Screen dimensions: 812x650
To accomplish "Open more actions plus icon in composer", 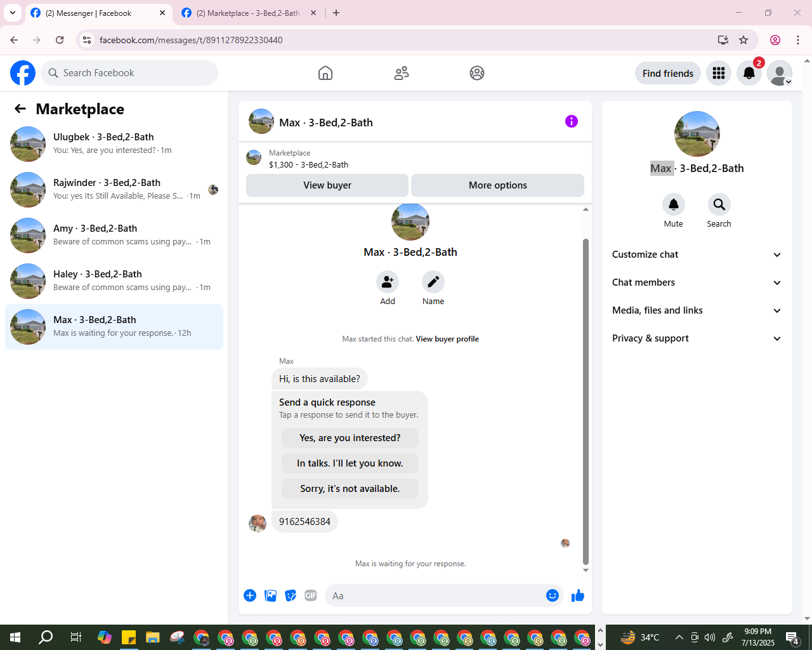I will [x=250, y=595].
